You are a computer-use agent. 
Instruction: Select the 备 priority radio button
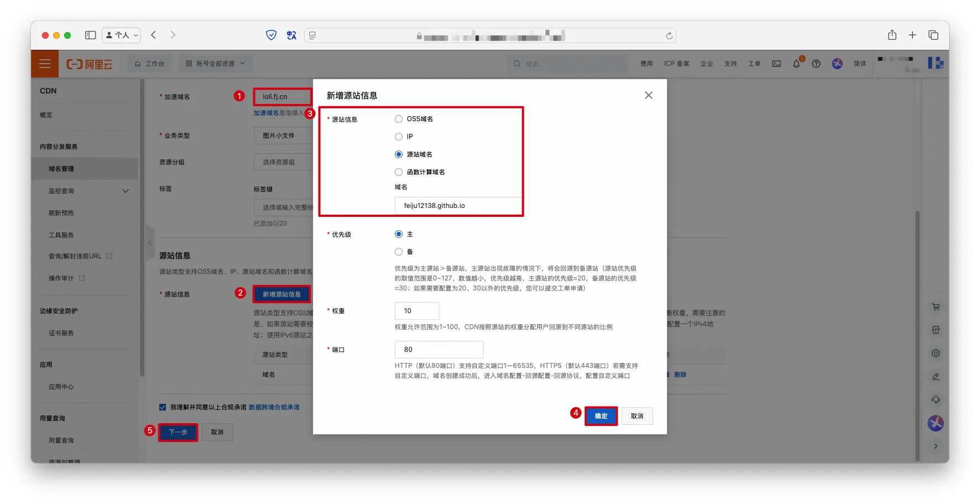pyautogui.click(x=399, y=252)
